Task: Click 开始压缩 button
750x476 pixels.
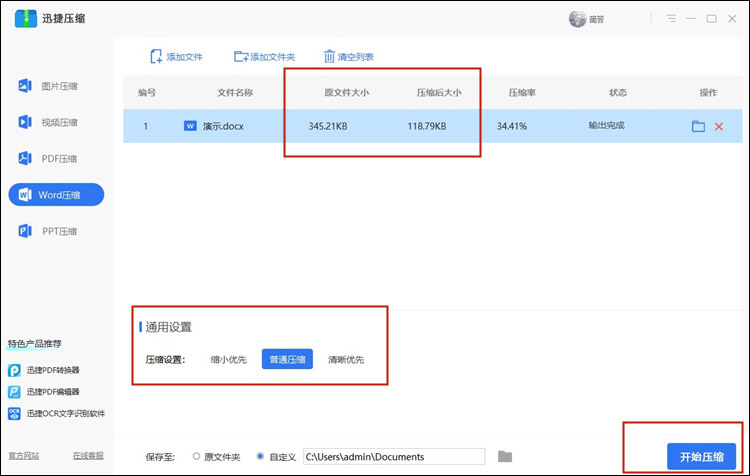Action: (x=702, y=456)
